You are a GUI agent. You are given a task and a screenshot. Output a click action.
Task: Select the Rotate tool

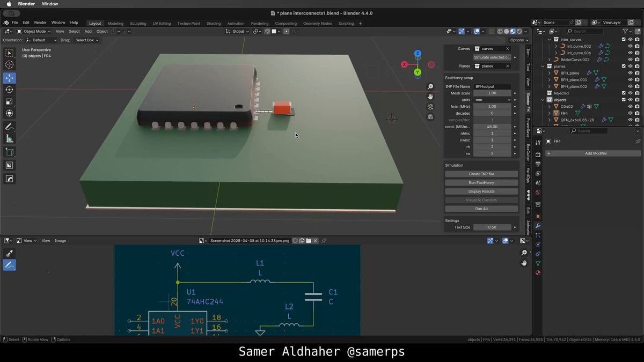pyautogui.click(x=9, y=90)
